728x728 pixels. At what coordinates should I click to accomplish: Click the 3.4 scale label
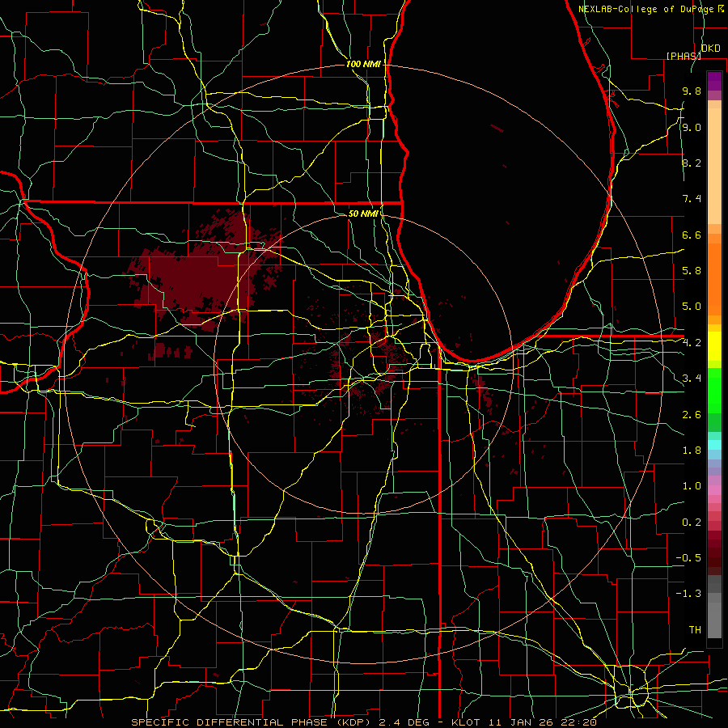coord(692,379)
